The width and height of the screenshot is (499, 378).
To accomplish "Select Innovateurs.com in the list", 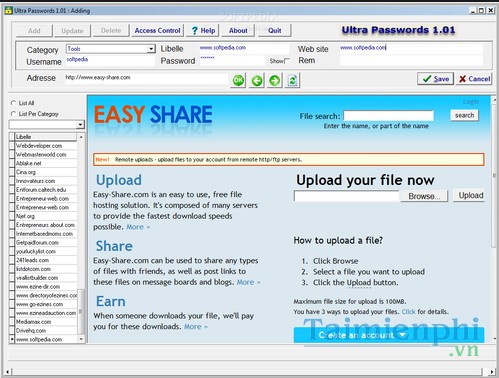I will pos(46,181).
